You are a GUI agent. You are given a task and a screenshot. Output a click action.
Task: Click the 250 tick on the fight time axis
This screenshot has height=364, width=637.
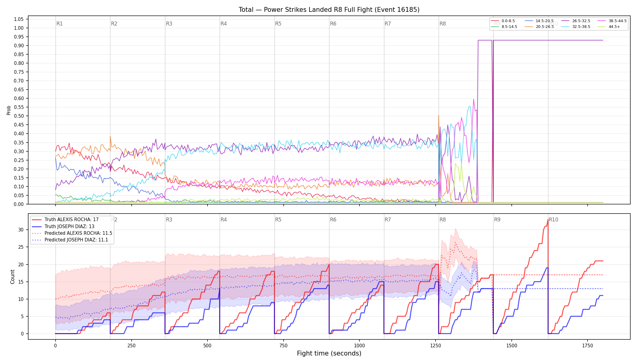tap(131, 345)
